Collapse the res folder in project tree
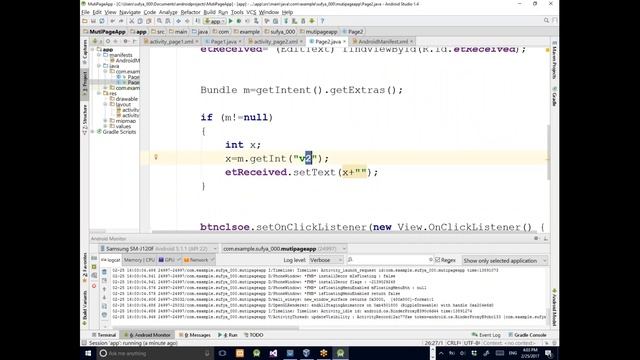 tap(99, 93)
